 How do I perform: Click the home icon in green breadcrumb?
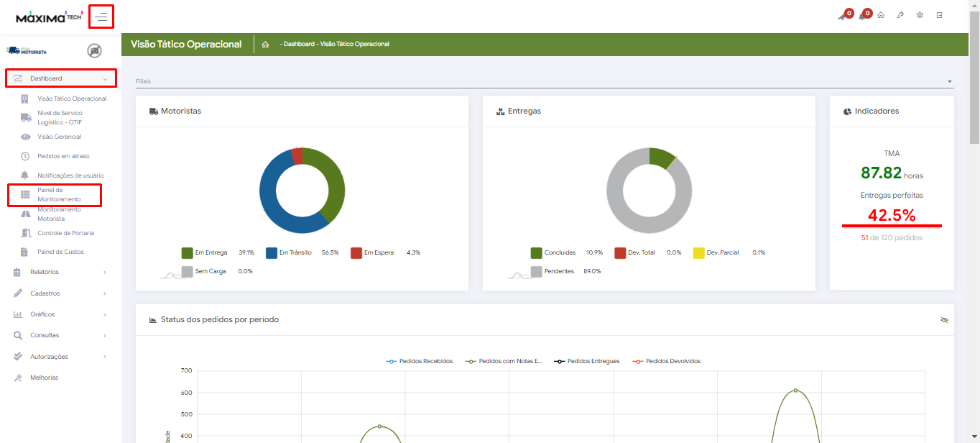pyautogui.click(x=265, y=45)
